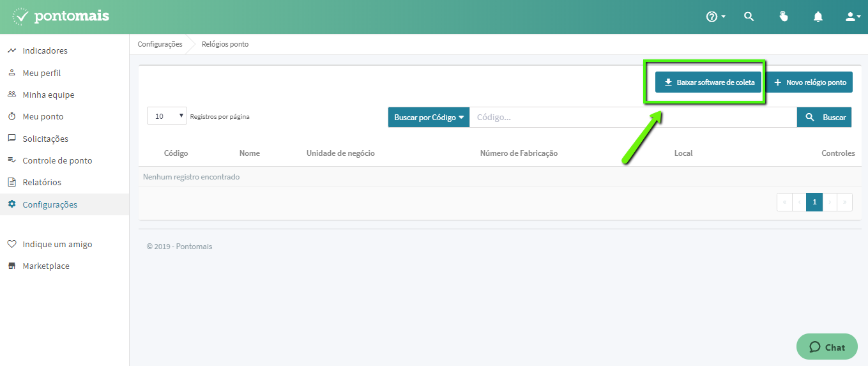Go to last page pagination arrow
This screenshot has height=366, width=868.
[844, 202]
